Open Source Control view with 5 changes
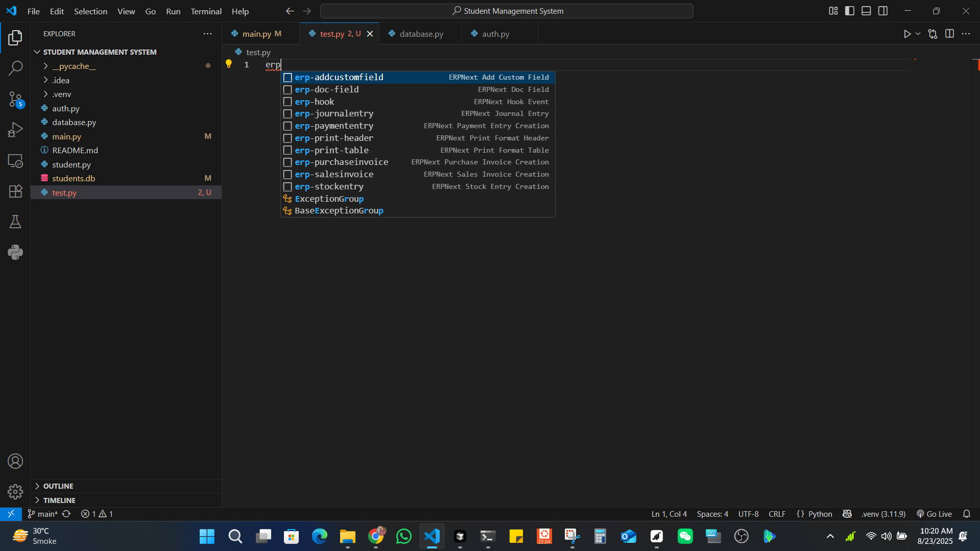The image size is (980, 551). coord(15,99)
